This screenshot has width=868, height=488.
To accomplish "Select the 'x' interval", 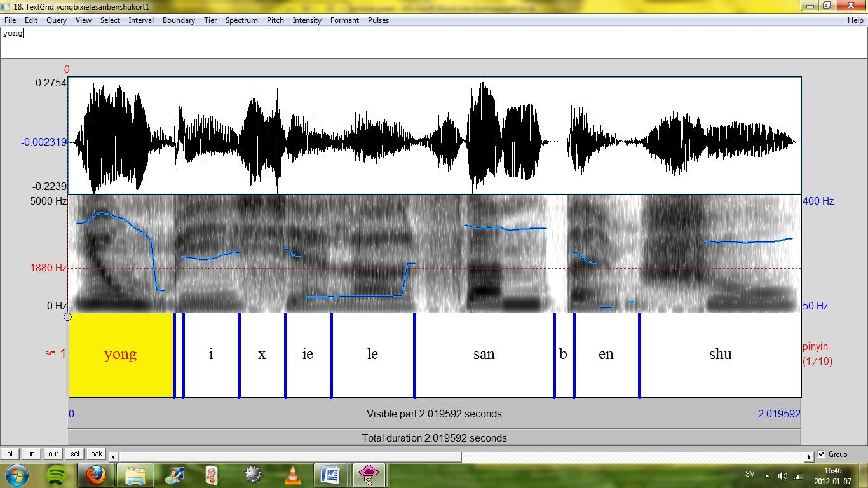I will coord(262,355).
